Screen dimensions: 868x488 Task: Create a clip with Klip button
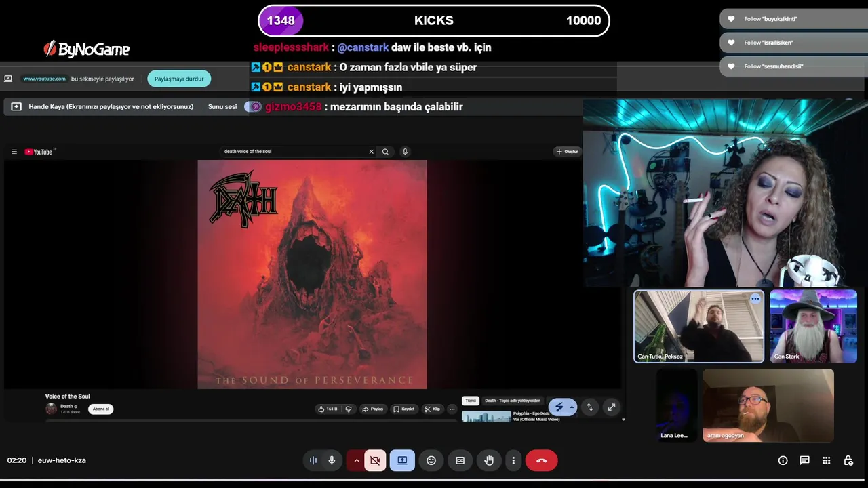(432, 409)
